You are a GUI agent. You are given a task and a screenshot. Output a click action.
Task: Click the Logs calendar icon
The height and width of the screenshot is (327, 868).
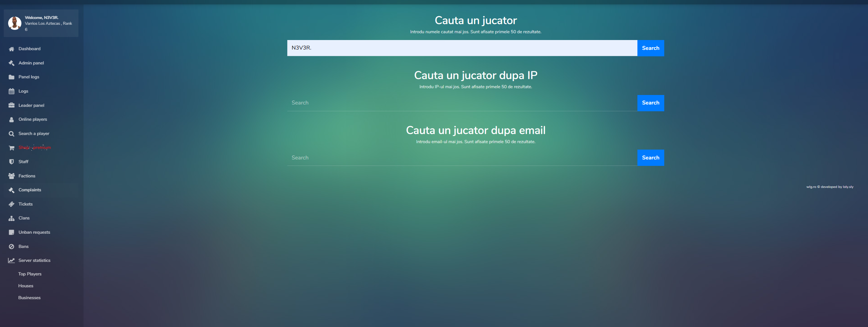click(12, 91)
